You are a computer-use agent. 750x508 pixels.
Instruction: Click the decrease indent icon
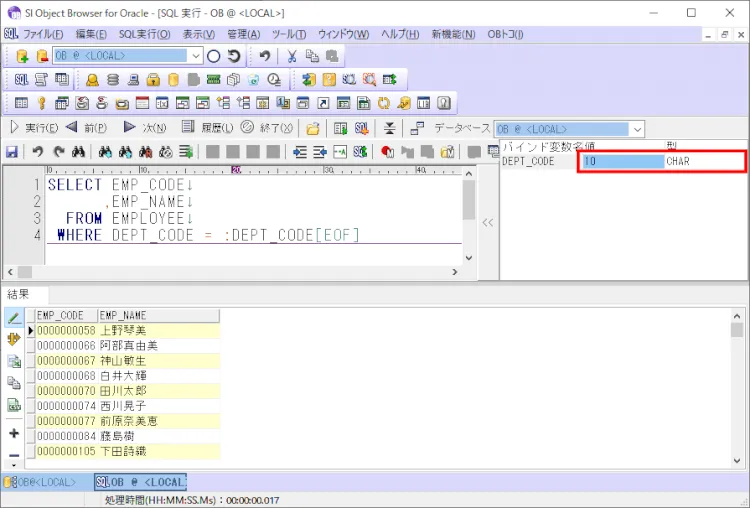[320, 152]
